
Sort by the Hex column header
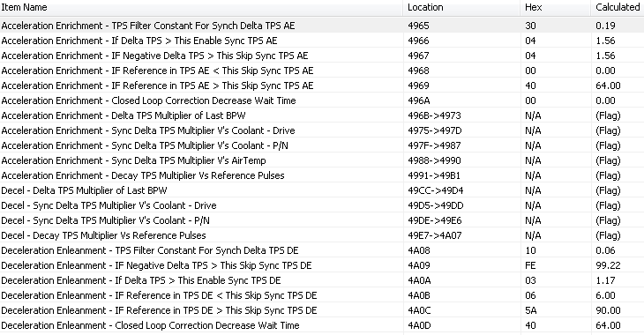(556, 7)
